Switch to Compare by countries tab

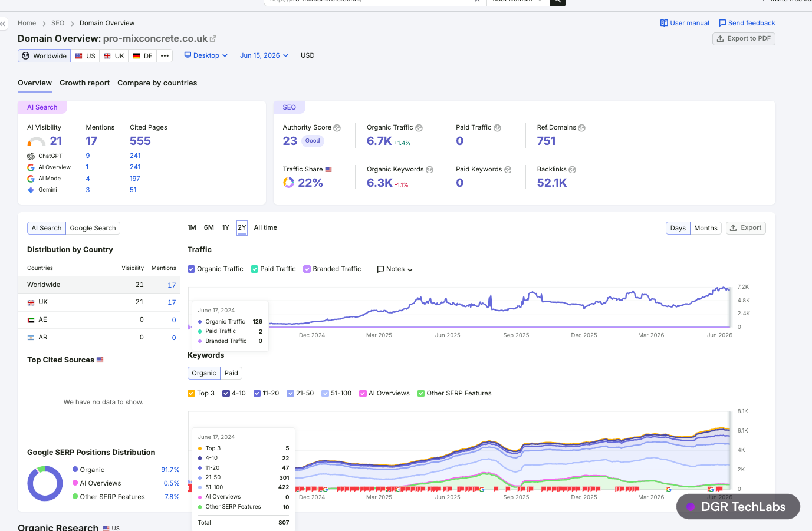tap(157, 83)
